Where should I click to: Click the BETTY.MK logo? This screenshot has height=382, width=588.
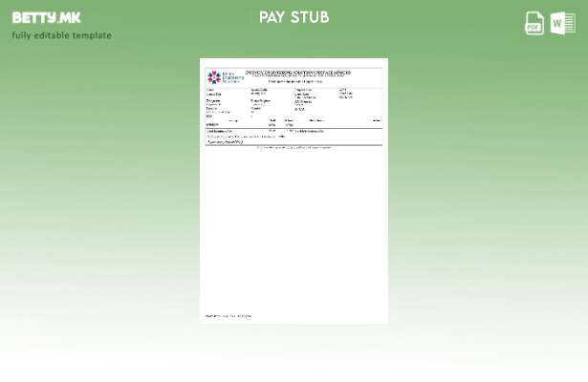pos(46,17)
